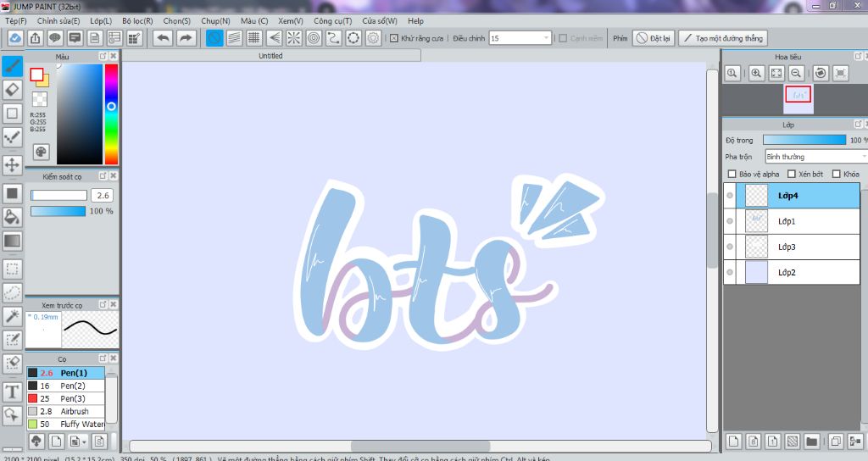The image size is (868, 461).
Task: Open the Cửa sổ(W) menu
Action: [x=380, y=20]
